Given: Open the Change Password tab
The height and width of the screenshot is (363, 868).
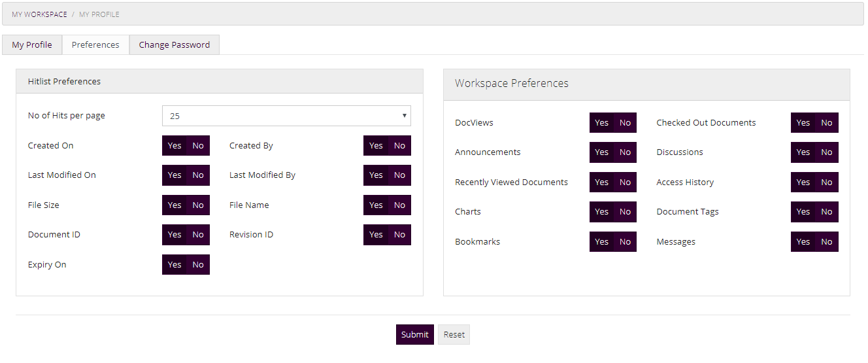Looking at the screenshot, I should (x=174, y=44).
